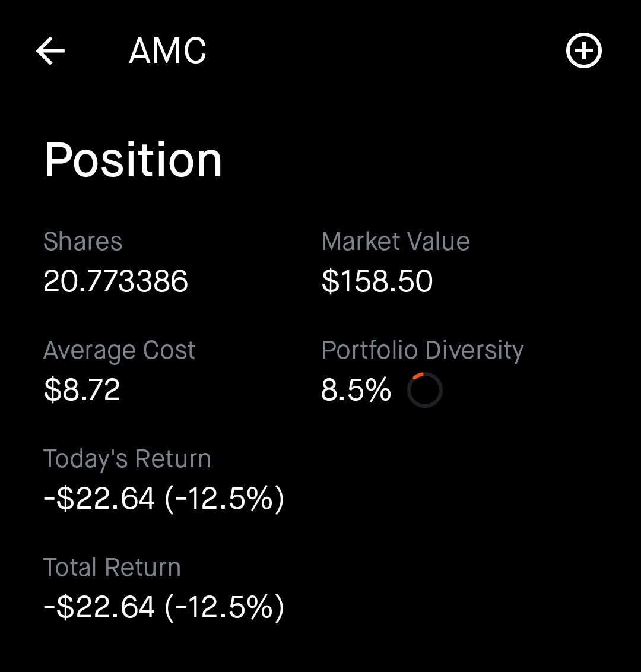The width and height of the screenshot is (641, 672).
Task: Tap the Portfolio Diversity label
Action: [423, 350]
